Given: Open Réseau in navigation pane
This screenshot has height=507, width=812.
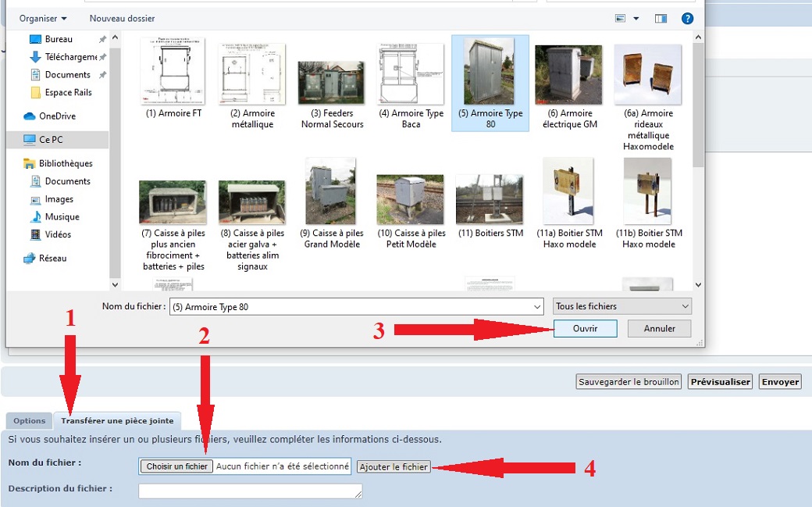Looking at the screenshot, I should pos(52,258).
